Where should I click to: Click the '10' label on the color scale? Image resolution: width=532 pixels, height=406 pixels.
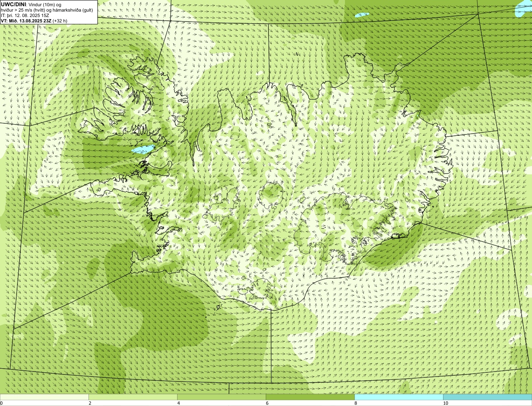445,403
